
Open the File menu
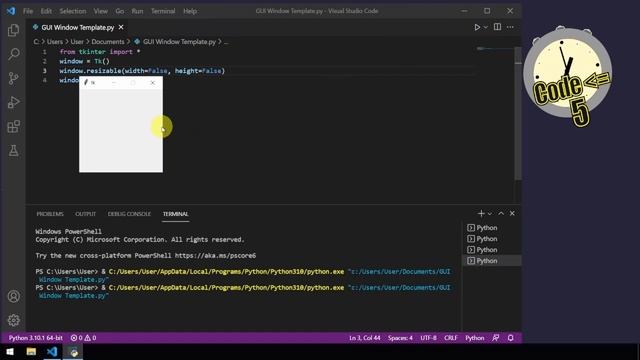pos(28,11)
